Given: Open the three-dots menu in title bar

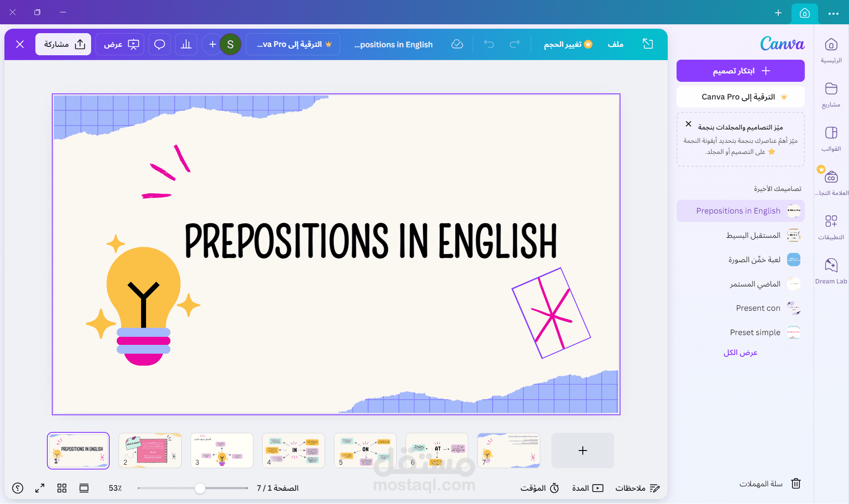Looking at the screenshot, I should click(x=834, y=14).
